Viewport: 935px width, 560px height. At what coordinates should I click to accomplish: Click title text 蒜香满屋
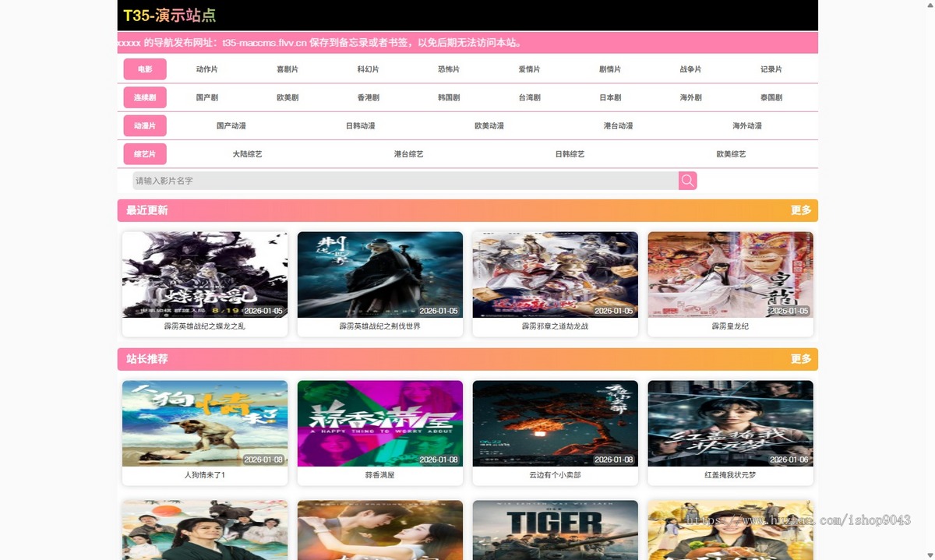[x=380, y=475]
